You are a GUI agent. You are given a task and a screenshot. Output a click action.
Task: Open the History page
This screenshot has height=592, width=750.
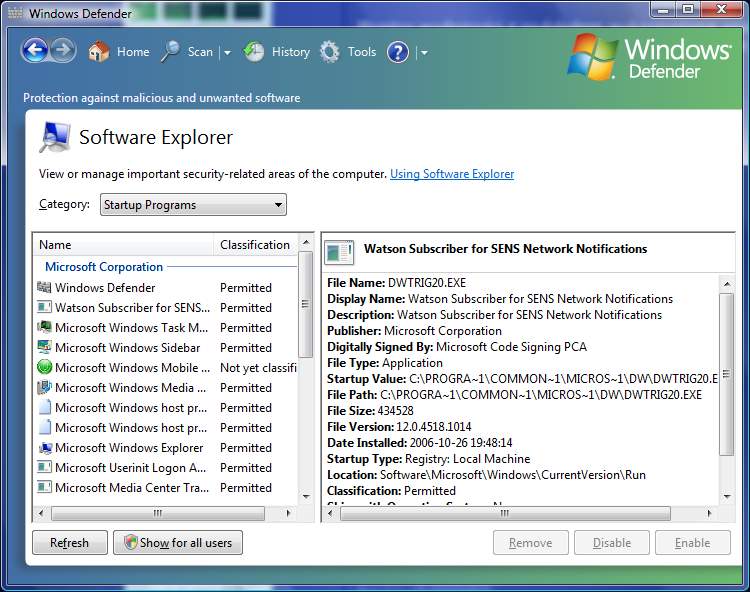click(x=291, y=52)
